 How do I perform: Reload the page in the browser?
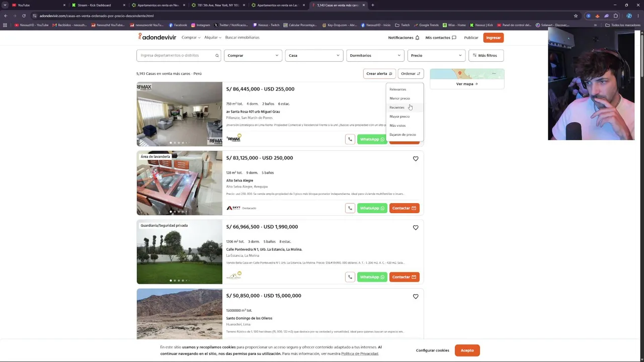(x=24, y=16)
